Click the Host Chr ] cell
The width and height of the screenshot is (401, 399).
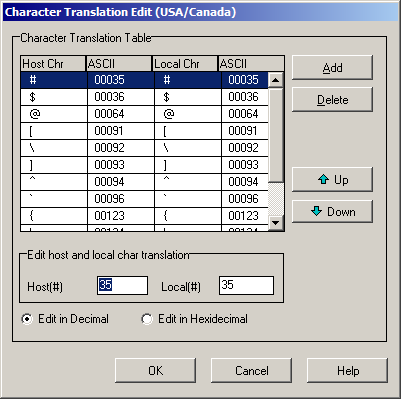(x=54, y=165)
